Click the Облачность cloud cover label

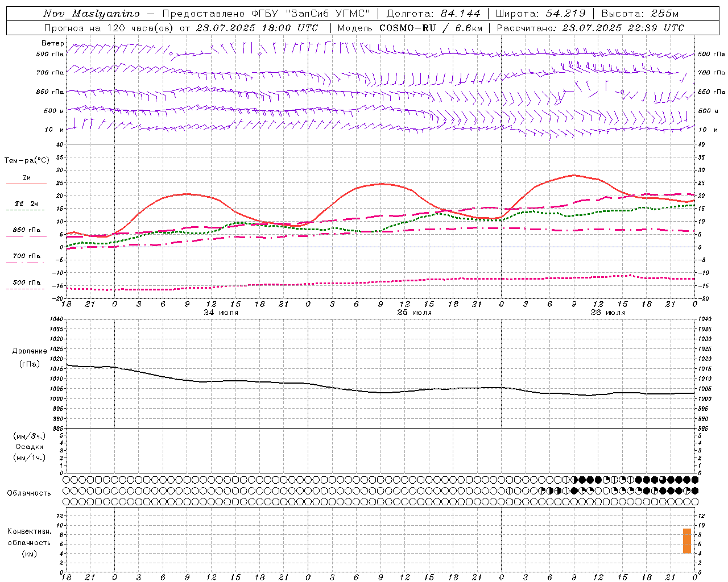(x=29, y=493)
